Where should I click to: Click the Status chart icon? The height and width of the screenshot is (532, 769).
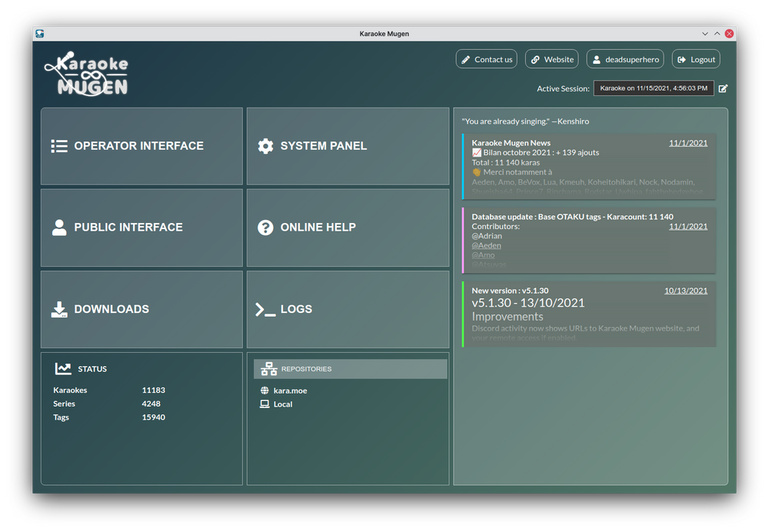click(x=63, y=369)
